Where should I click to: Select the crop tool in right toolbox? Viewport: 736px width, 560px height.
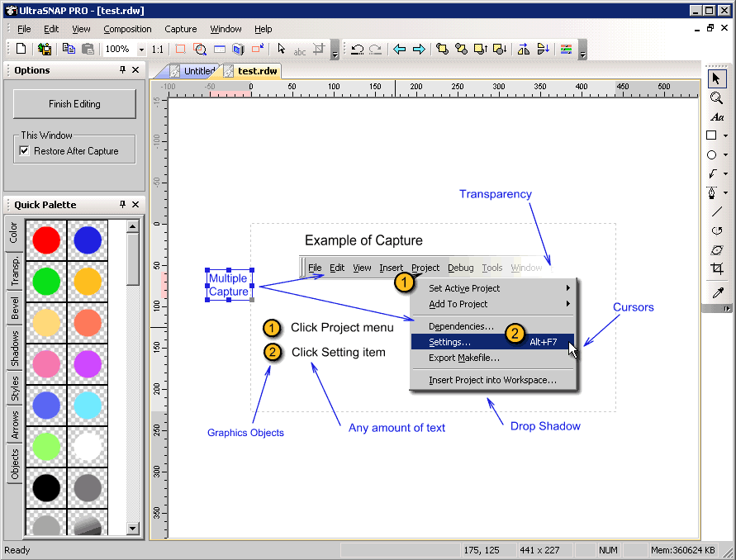click(x=716, y=268)
